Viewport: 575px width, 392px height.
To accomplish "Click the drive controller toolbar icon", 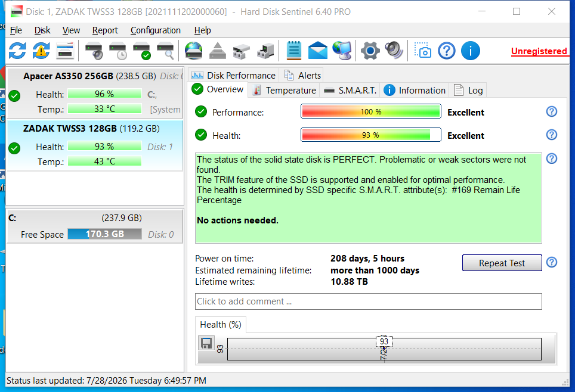I will pos(242,51).
